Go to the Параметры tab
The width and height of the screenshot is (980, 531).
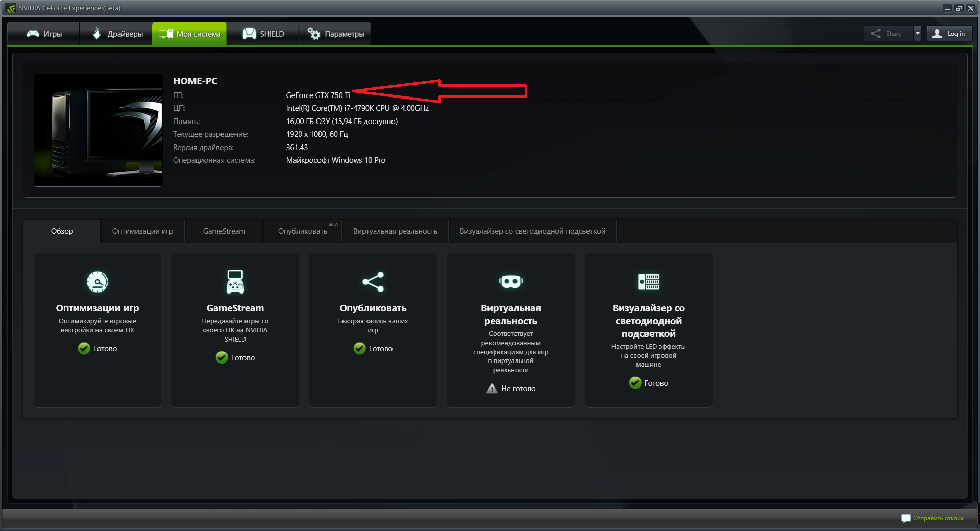point(335,34)
